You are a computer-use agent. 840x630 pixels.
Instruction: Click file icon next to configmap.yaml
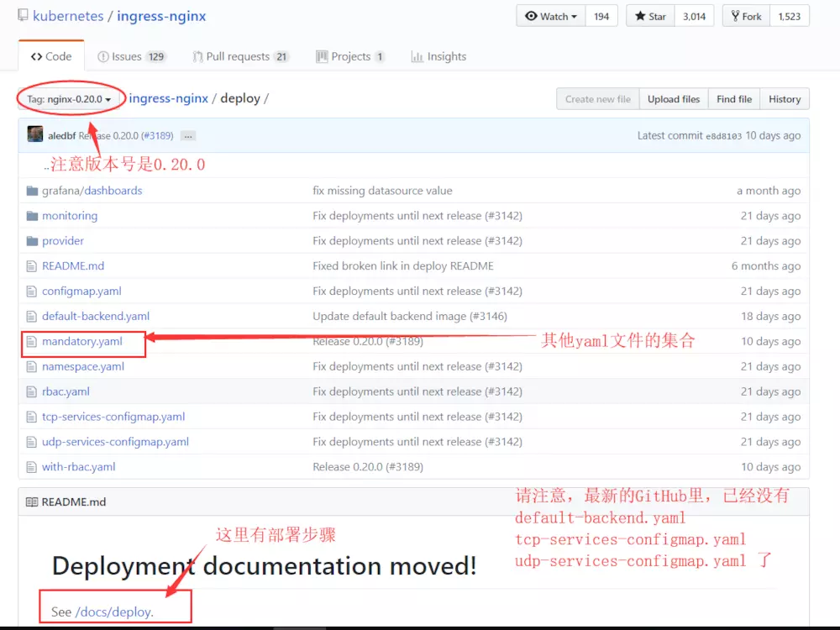click(x=32, y=291)
